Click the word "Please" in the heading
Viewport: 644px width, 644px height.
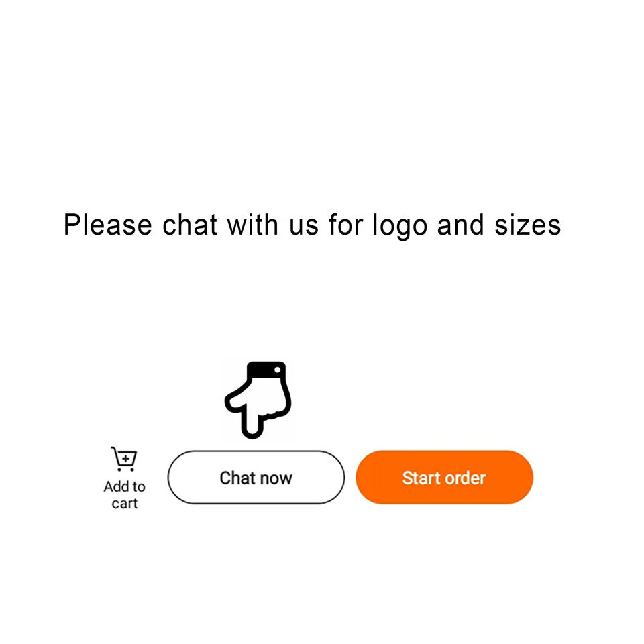point(107,225)
